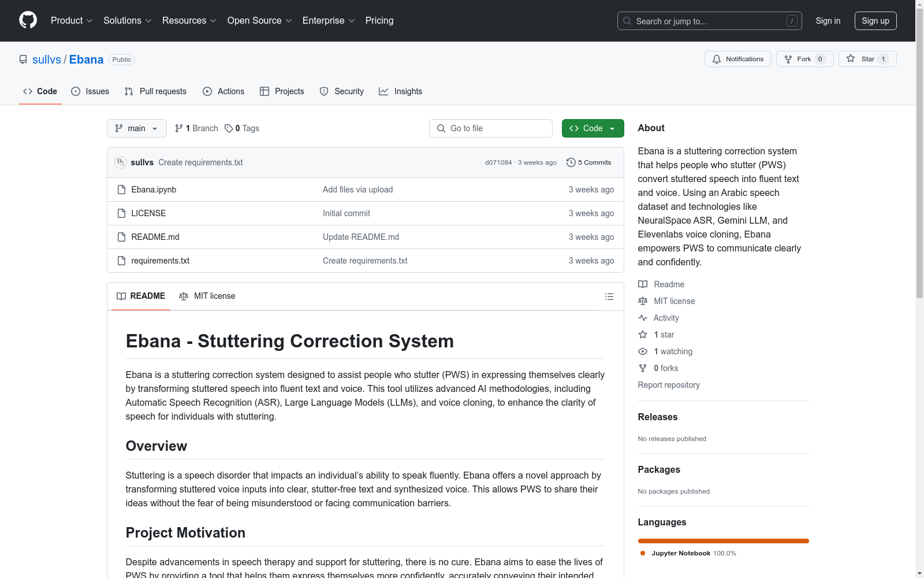The height and width of the screenshot is (578, 924).
Task: Switch to the Issues tab
Action: point(90,91)
